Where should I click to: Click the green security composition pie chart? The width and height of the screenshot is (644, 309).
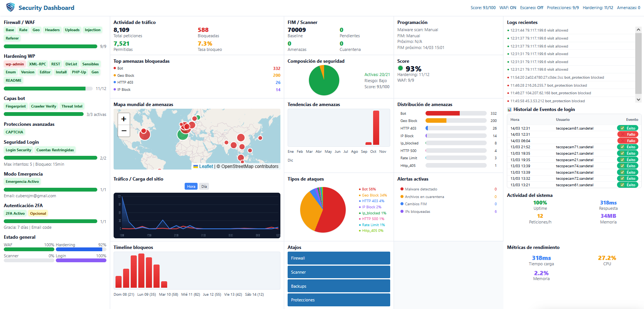(324, 80)
